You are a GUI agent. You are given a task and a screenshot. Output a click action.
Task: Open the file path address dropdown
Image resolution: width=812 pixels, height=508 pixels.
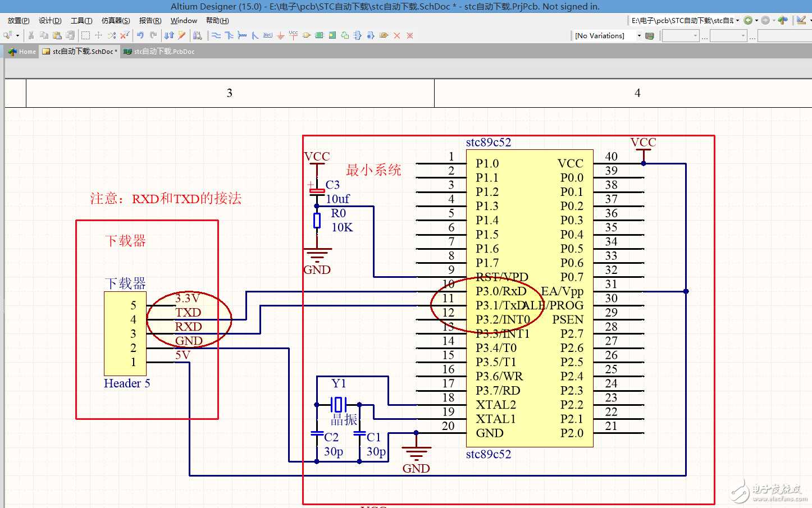click(x=737, y=20)
